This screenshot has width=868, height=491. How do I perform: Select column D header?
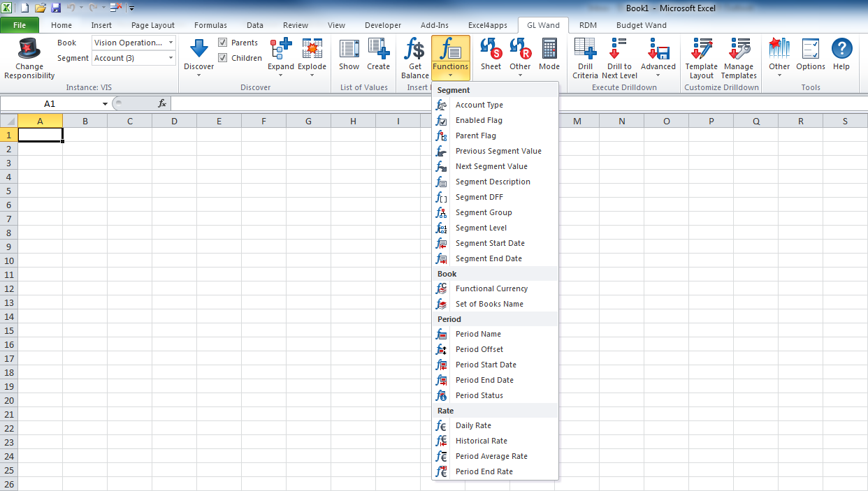coord(174,122)
